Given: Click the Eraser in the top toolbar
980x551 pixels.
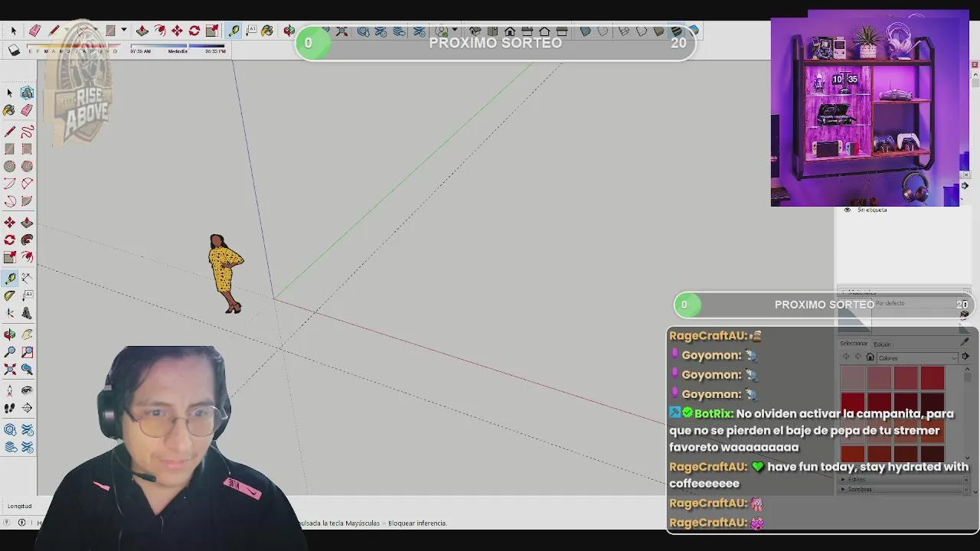Looking at the screenshot, I should pyautogui.click(x=34, y=31).
